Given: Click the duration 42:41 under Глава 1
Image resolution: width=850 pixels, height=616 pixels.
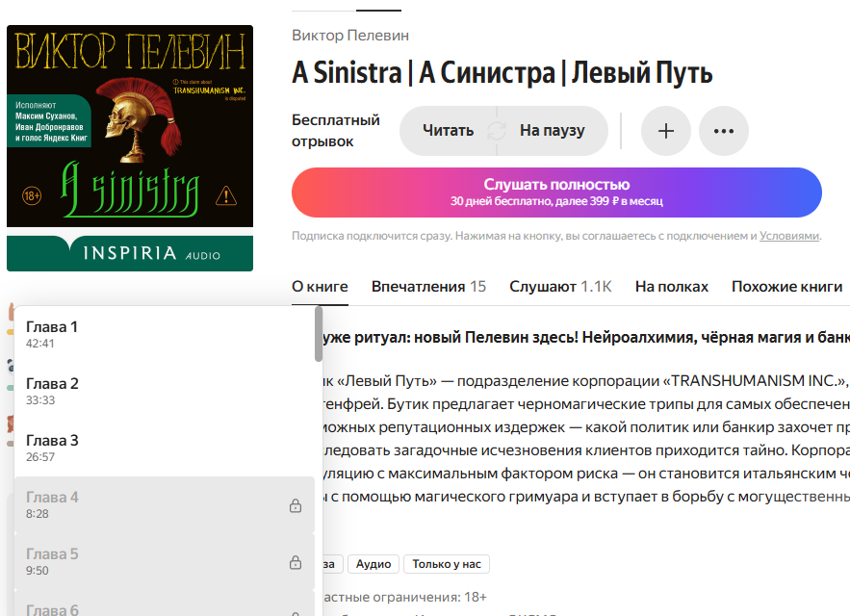Looking at the screenshot, I should click(40, 344).
